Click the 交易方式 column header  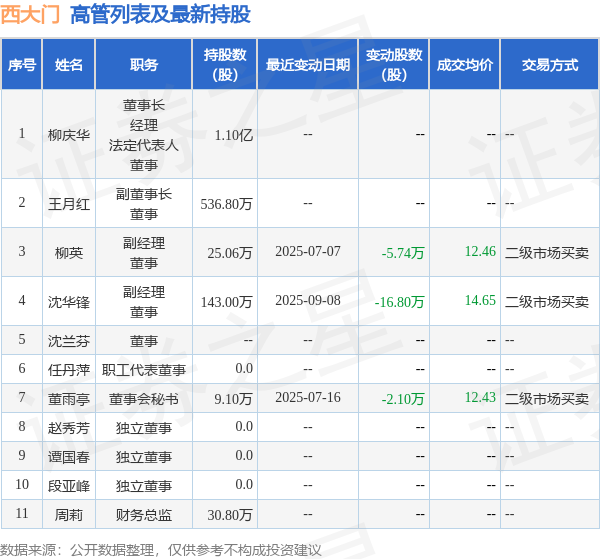tap(550, 65)
